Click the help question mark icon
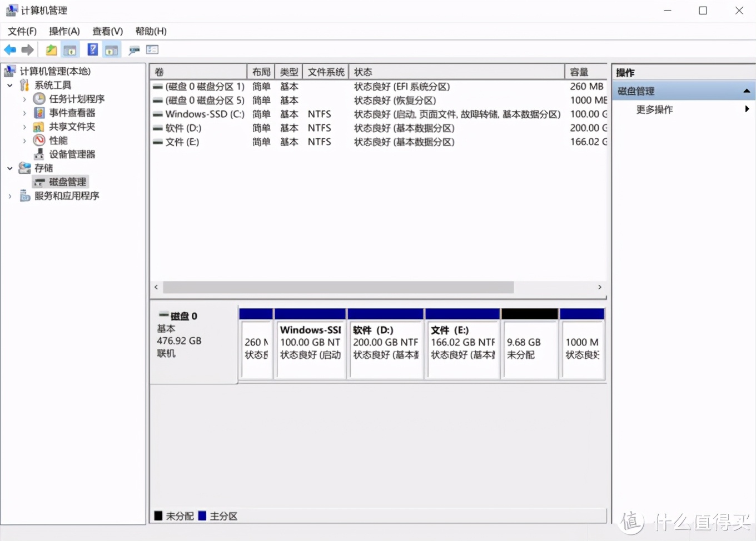Viewport: 756px width, 541px height. 92,49
